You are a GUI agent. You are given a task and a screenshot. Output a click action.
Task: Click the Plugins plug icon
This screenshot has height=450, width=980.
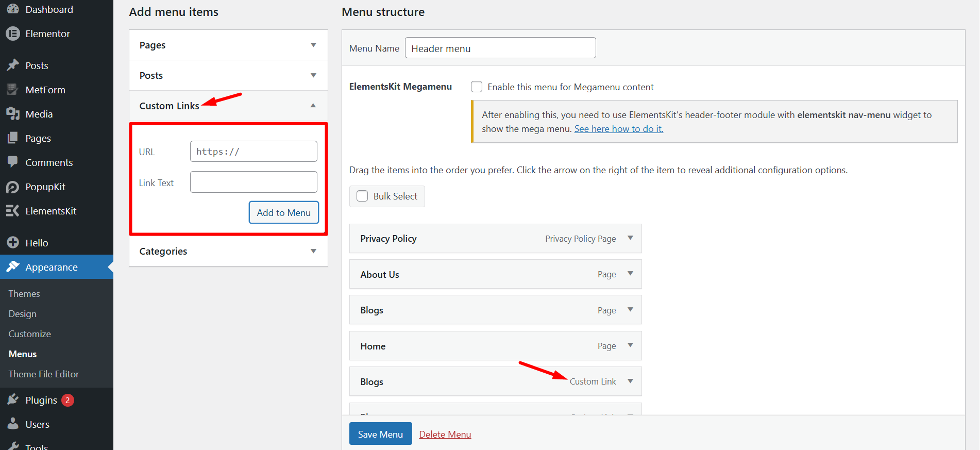tap(13, 400)
